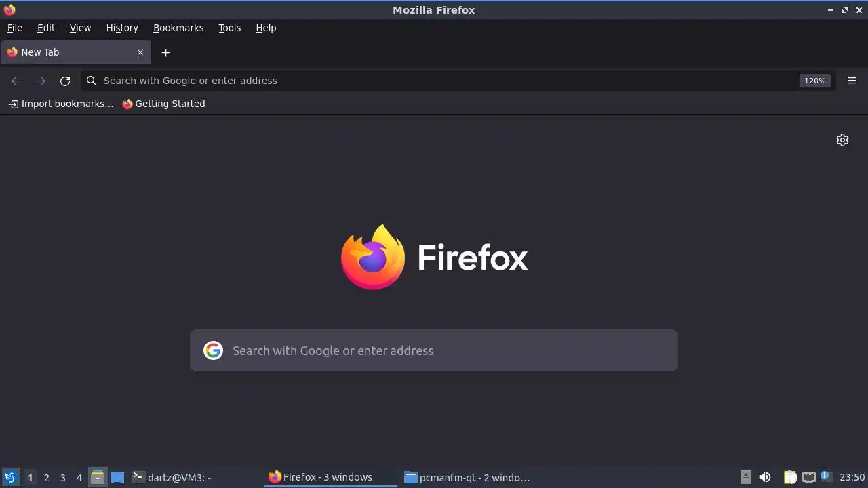This screenshot has width=868, height=488.
Task: Close the Firefox window
Action: 859,10
